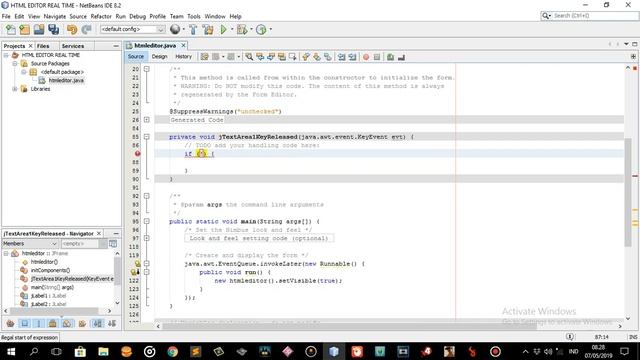
Task: Click the Build Project hammer icon
Action: (193, 29)
